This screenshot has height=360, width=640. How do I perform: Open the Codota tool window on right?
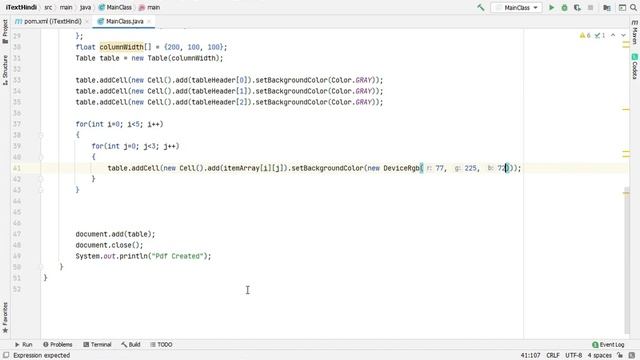(635, 66)
